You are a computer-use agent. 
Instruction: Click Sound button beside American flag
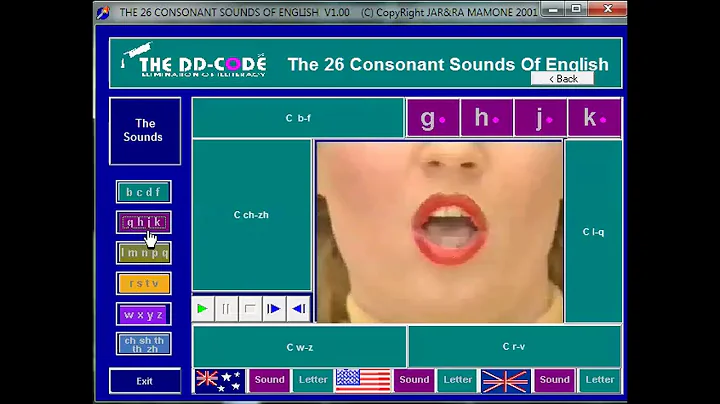(414, 380)
